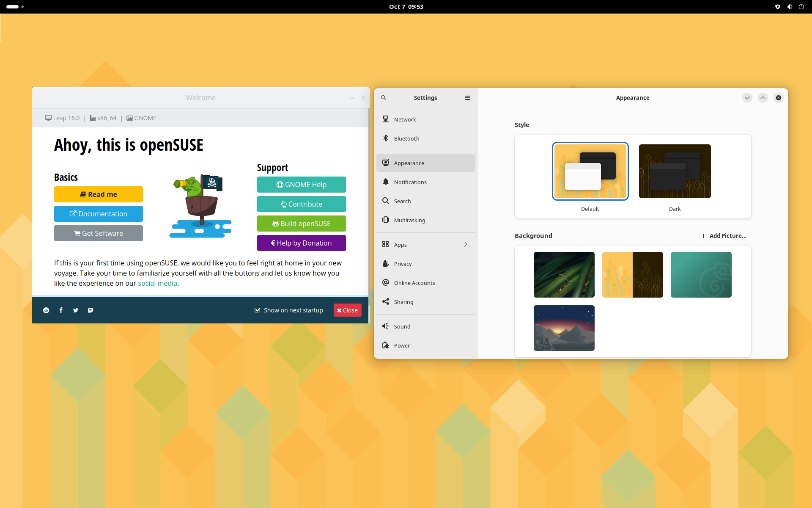Click Add Picture button for background
The width and height of the screenshot is (812, 508).
coord(723,235)
